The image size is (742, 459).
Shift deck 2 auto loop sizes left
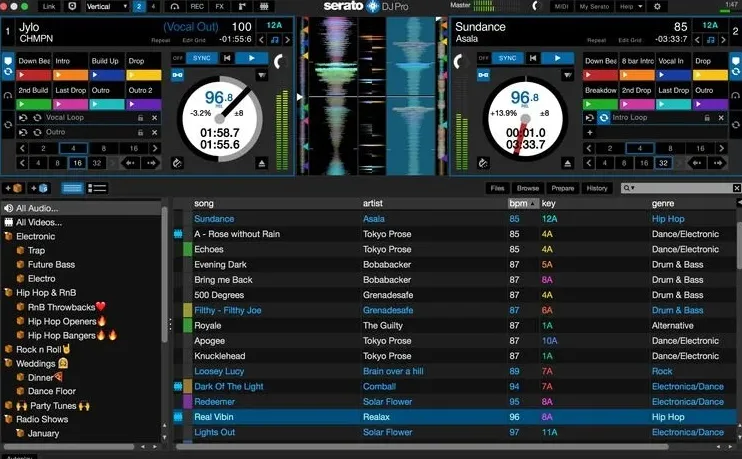[x=588, y=149]
